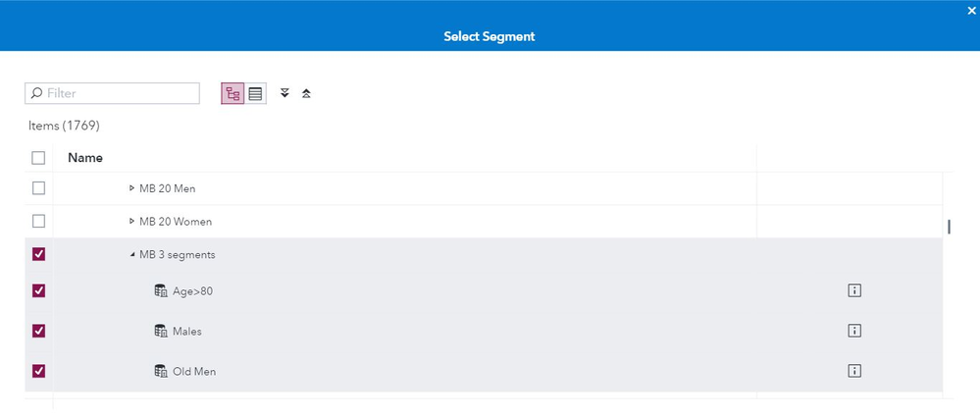The height and width of the screenshot is (416, 980).
Task: Expand the MB 20 Men folder
Action: [x=132, y=187]
